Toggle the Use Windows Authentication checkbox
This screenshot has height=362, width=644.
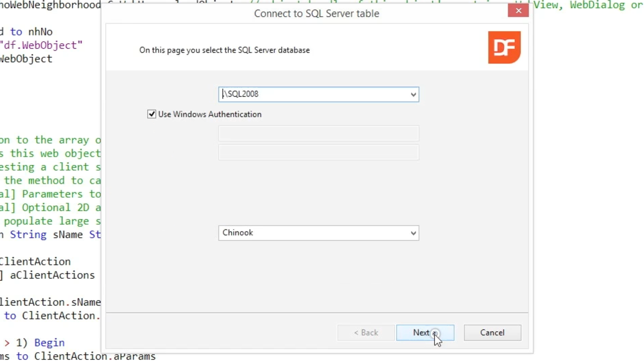tap(152, 114)
